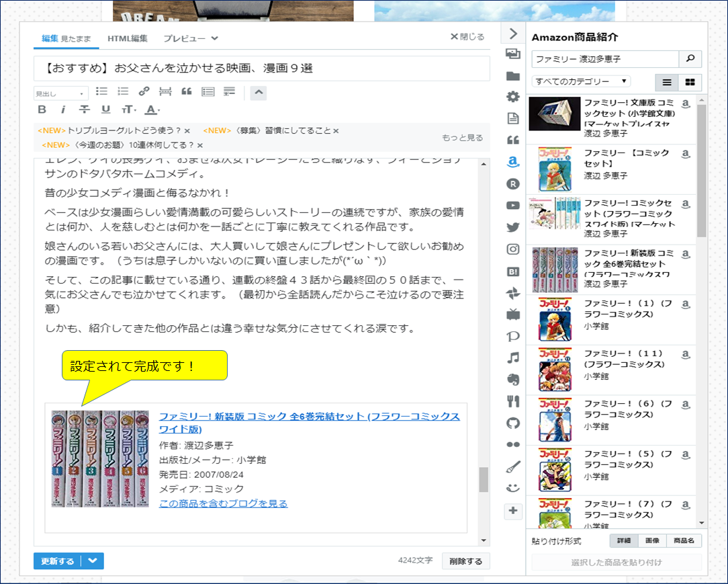Switch the product results to list view
The width and height of the screenshot is (728, 584).
pos(666,83)
